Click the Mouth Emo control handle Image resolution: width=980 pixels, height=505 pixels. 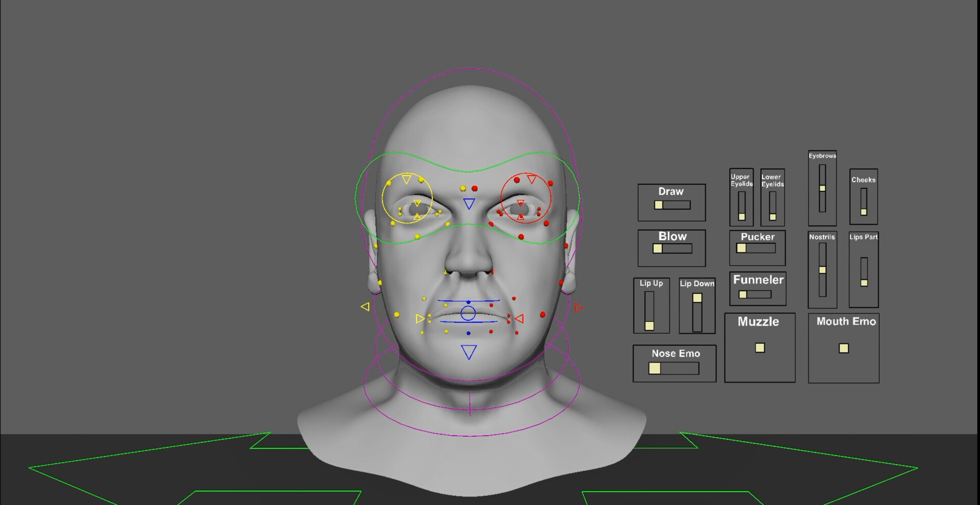[843, 348]
